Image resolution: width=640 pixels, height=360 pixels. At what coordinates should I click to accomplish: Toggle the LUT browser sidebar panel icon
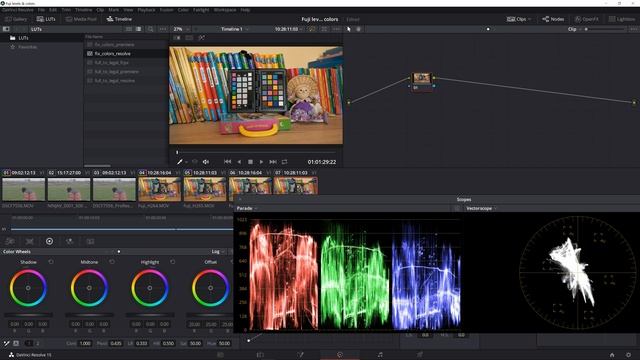click(x=6, y=29)
